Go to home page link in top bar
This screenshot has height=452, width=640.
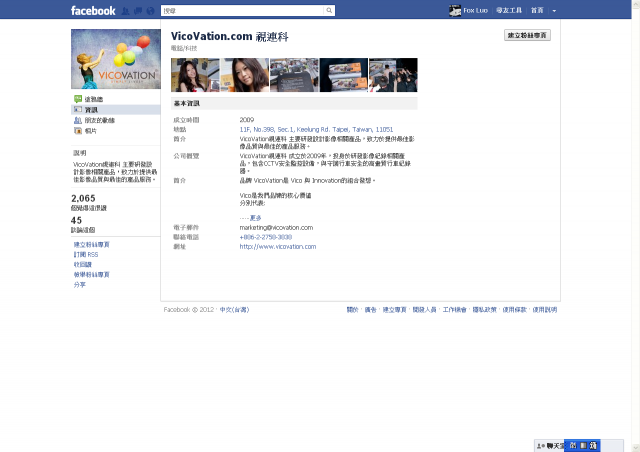(x=537, y=11)
